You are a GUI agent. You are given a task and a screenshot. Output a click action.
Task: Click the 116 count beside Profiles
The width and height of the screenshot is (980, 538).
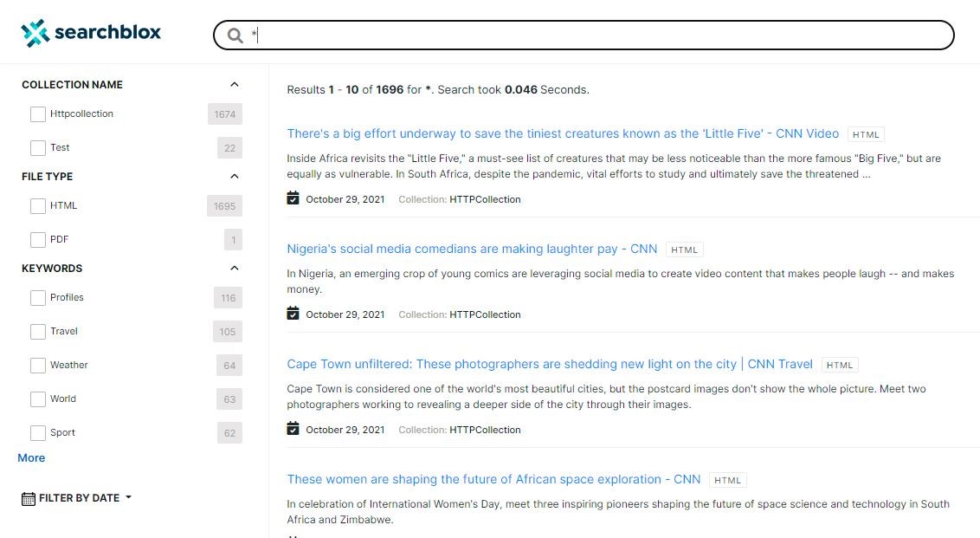point(229,298)
